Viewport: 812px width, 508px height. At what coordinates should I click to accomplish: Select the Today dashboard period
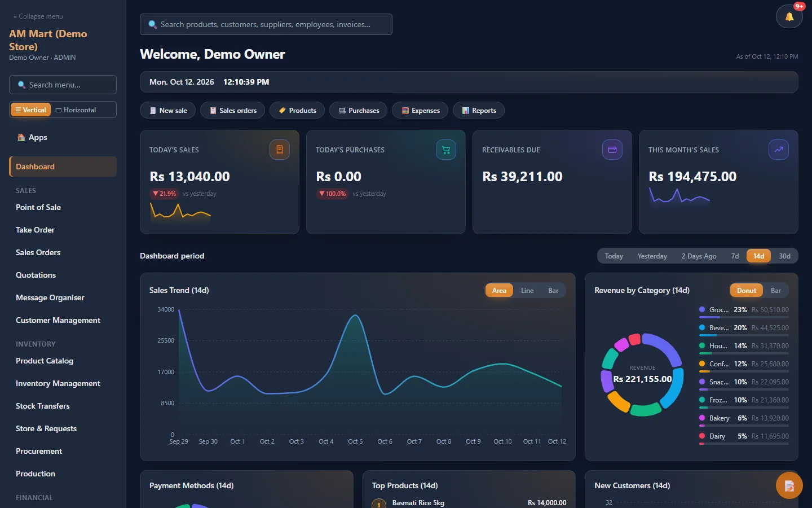click(x=614, y=256)
